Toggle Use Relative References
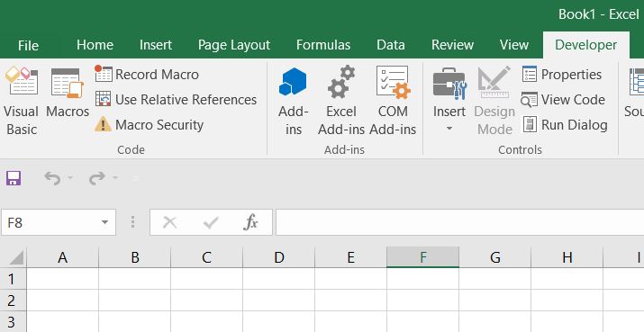Image resolution: width=644 pixels, height=332 pixels. pyautogui.click(x=176, y=99)
